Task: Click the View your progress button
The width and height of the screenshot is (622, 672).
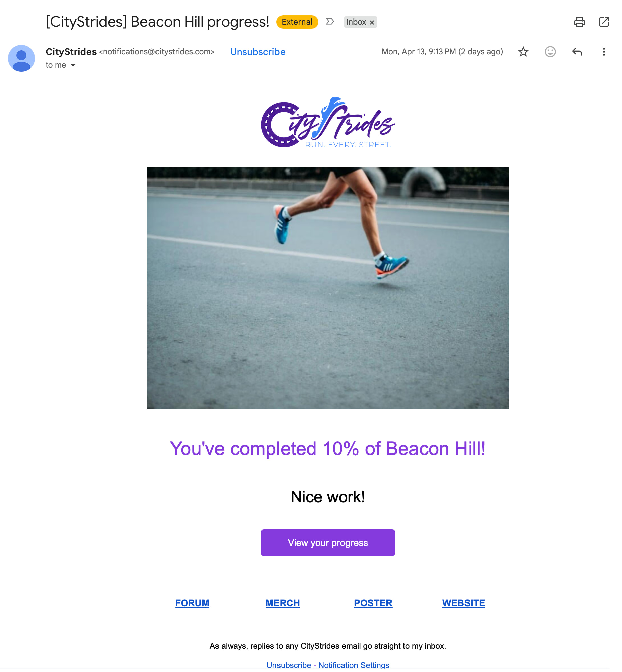Action: click(328, 543)
